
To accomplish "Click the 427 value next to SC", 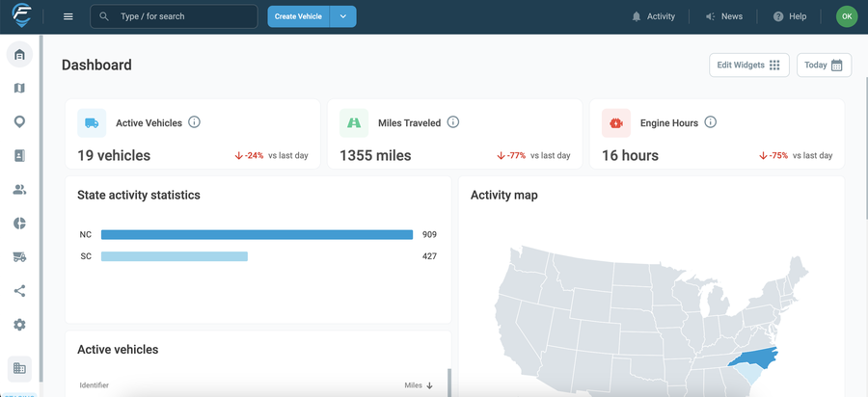I will tap(429, 256).
